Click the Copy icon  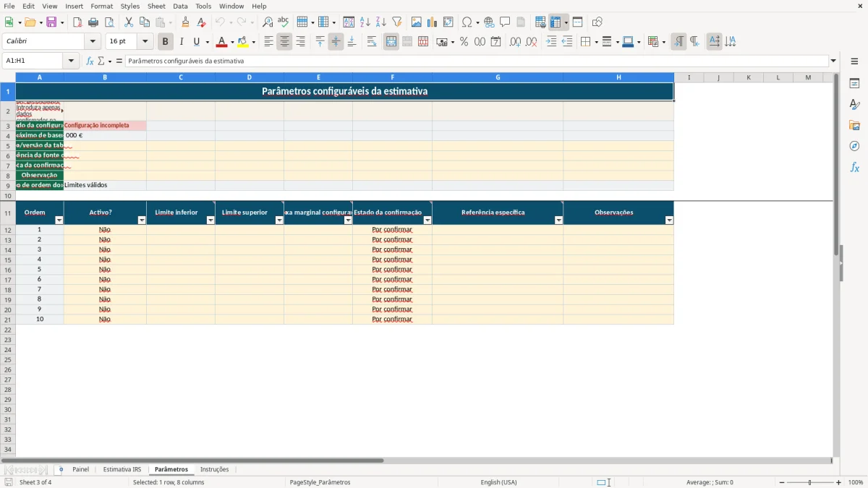point(145,22)
